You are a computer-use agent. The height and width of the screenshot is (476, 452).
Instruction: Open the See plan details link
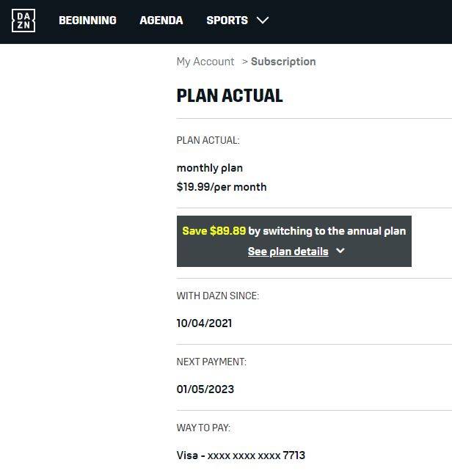tap(288, 252)
